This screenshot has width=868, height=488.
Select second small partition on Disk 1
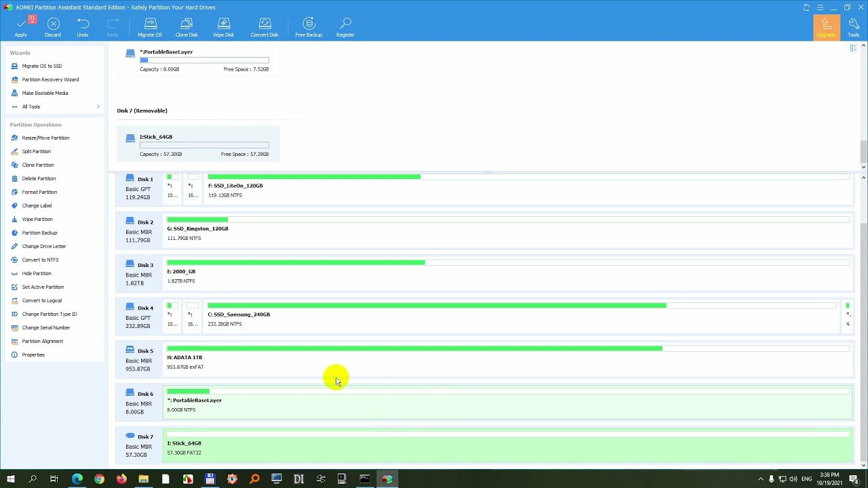tap(193, 188)
